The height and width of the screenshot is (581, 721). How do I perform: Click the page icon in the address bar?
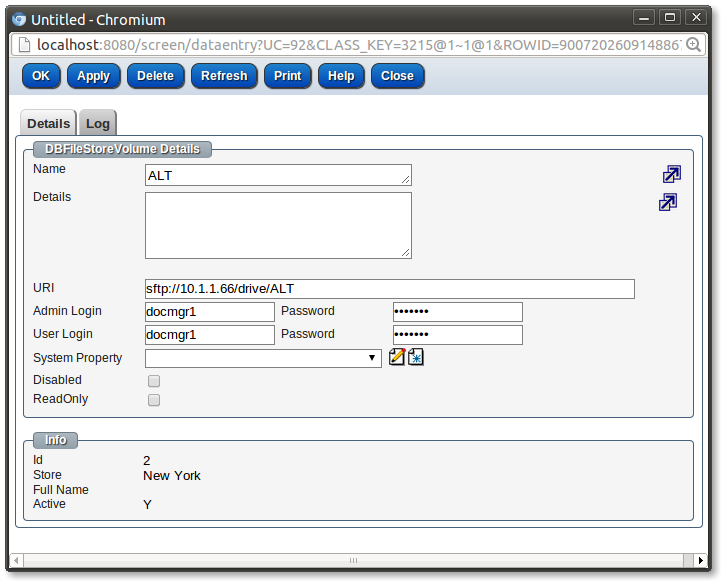pyautogui.click(x=24, y=44)
